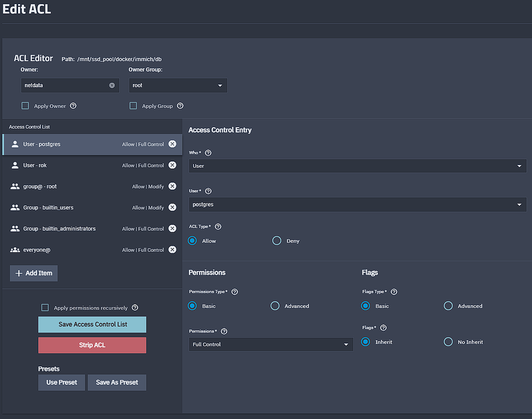Clear the netdata owner field
This screenshot has width=532, height=419.
click(x=112, y=85)
